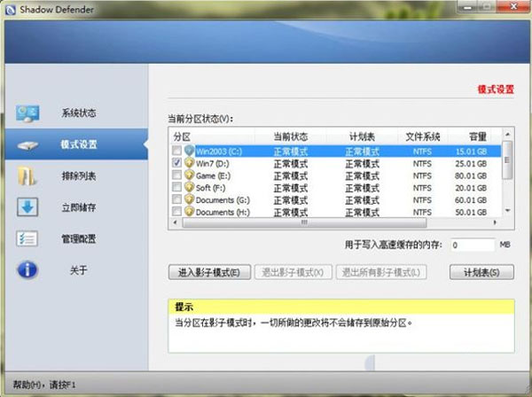Click the Game (E:) shield icon
This screenshot has width=532, height=397.
(190, 175)
